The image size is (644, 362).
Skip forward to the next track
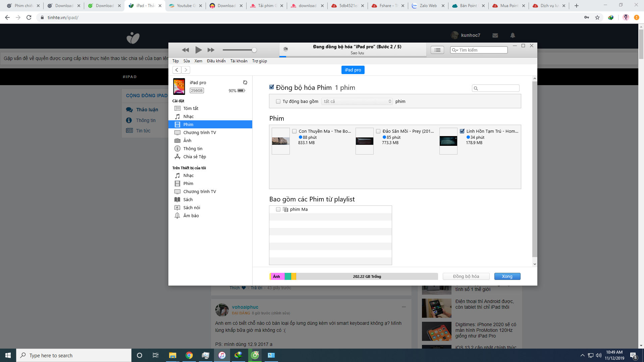coord(211,50)
